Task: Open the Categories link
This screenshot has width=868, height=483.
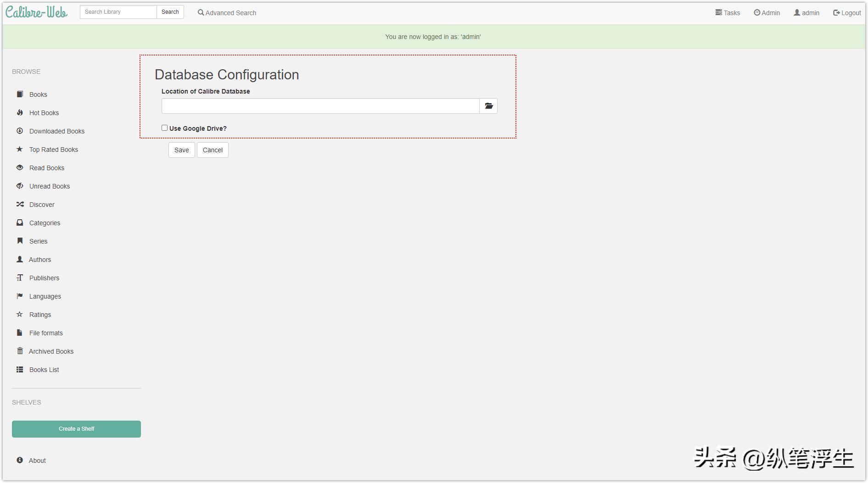Action: (x=45, y=223)
